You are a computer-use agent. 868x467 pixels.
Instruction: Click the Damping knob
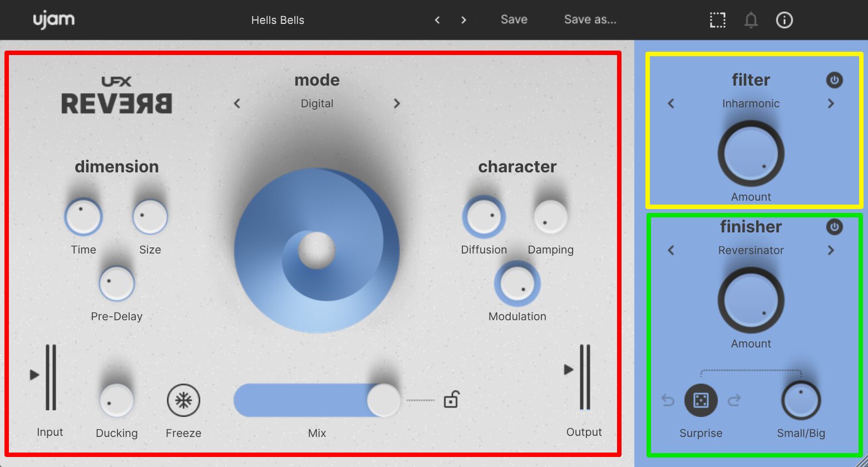pyautogui.click(x=551, y=217)
